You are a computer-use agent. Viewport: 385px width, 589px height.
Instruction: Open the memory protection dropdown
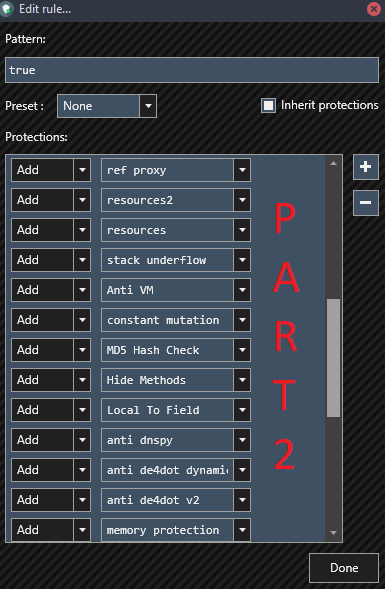click(x=176, y=530)
